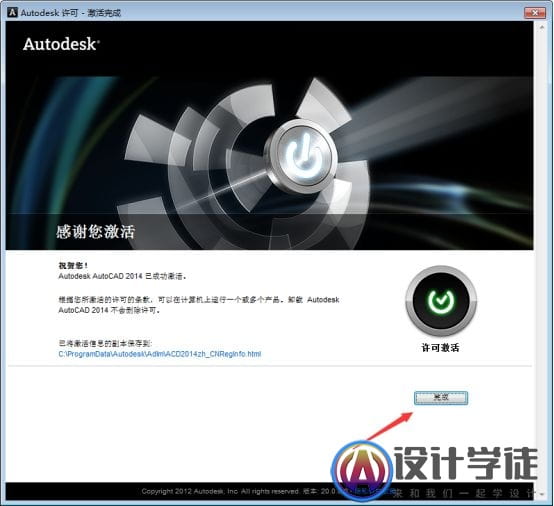Click the green 许可激活 activation status icon
Viewport: 554px width, 506px height.
pos(441,301)
